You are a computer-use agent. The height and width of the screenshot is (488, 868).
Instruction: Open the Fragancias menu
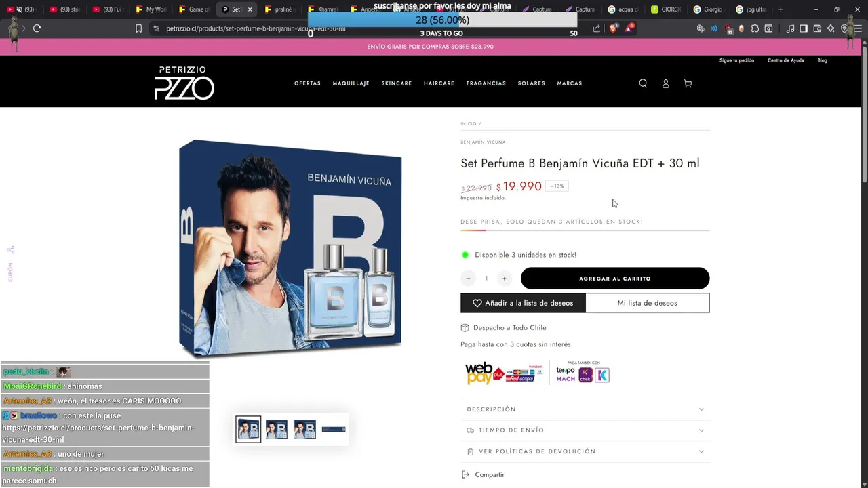486,83
